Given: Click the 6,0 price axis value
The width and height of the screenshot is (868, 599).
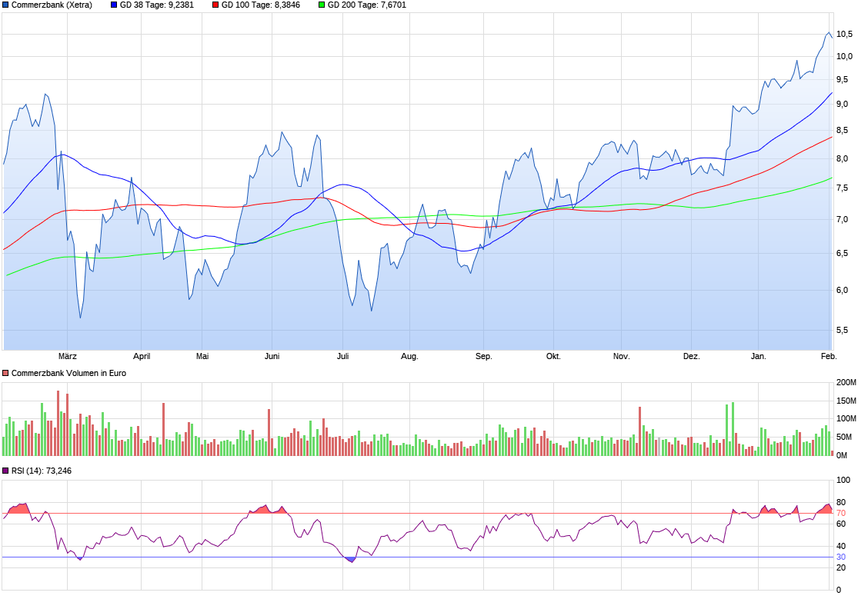Looking at the screenshot, I should 842,290.
